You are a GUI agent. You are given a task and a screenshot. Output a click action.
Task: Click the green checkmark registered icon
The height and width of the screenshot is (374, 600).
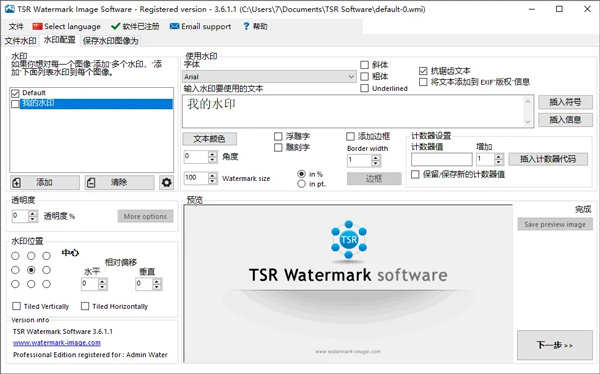pyautogui.click(x=115, y=26)
